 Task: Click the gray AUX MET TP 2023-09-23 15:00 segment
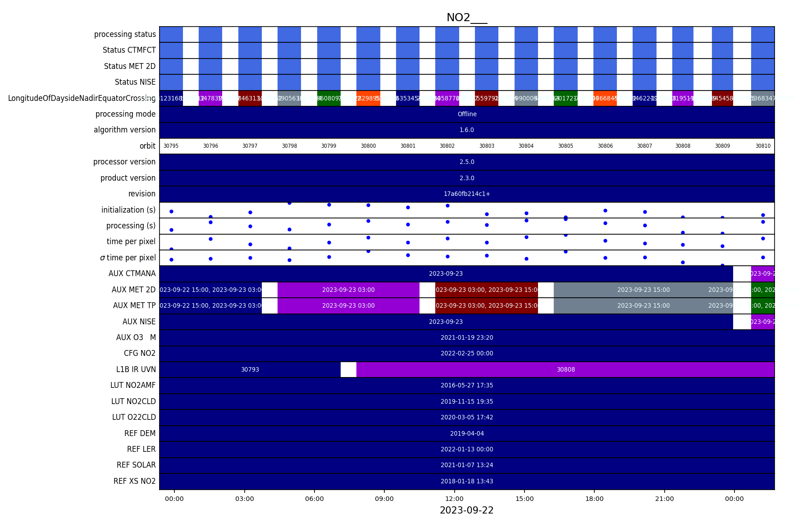coord(643,305)
